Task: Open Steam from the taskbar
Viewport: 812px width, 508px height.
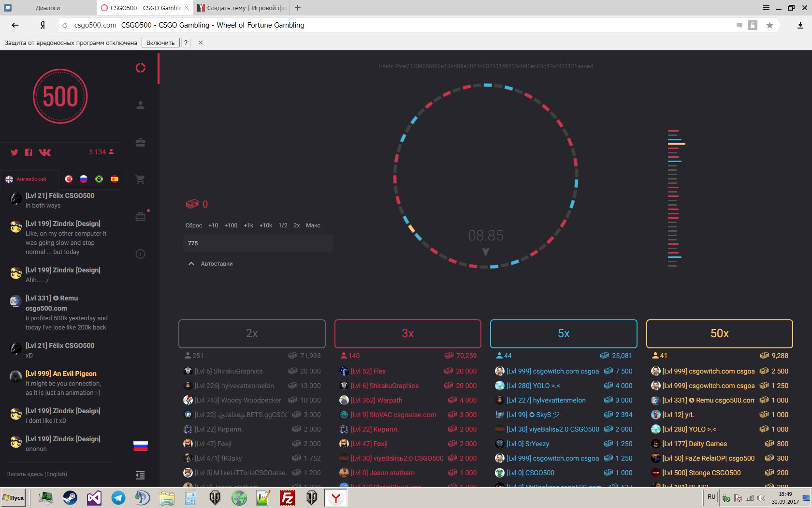Action: [70, 497]
